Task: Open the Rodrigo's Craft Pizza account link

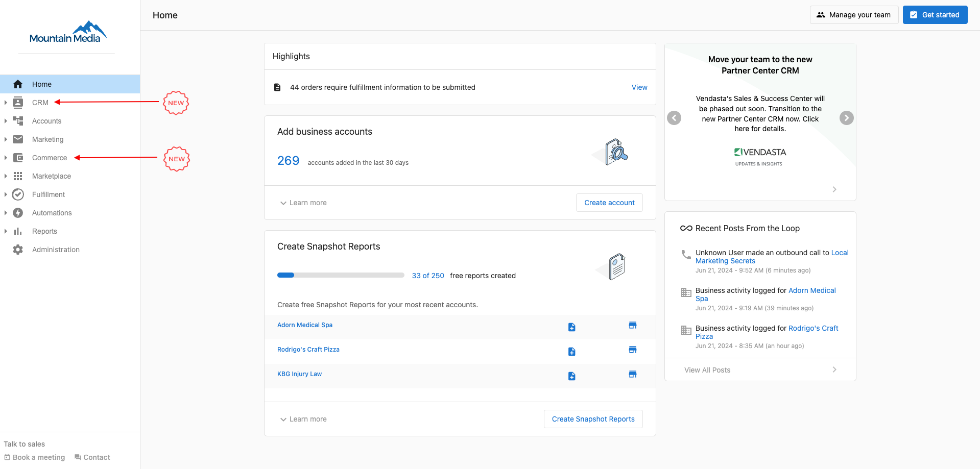Action: click(x=308, y=350)
